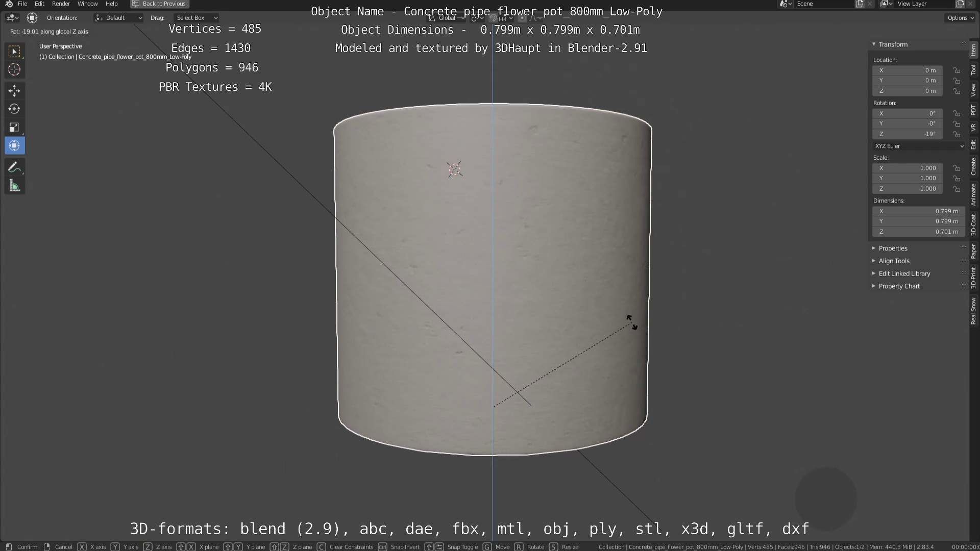The width and height of the screenshot is (980, 551).
Task: Open the Orientation Default dropdown
Action: pos(118,18)
